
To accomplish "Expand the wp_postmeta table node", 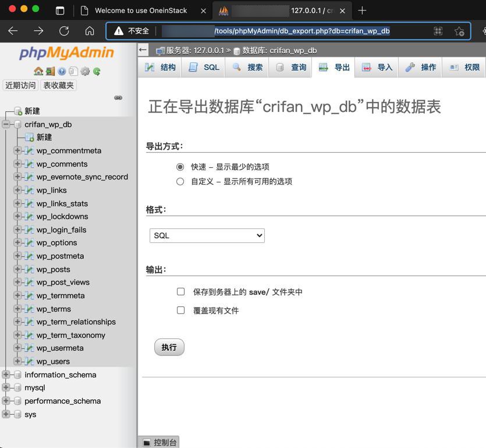I will 17,256.
